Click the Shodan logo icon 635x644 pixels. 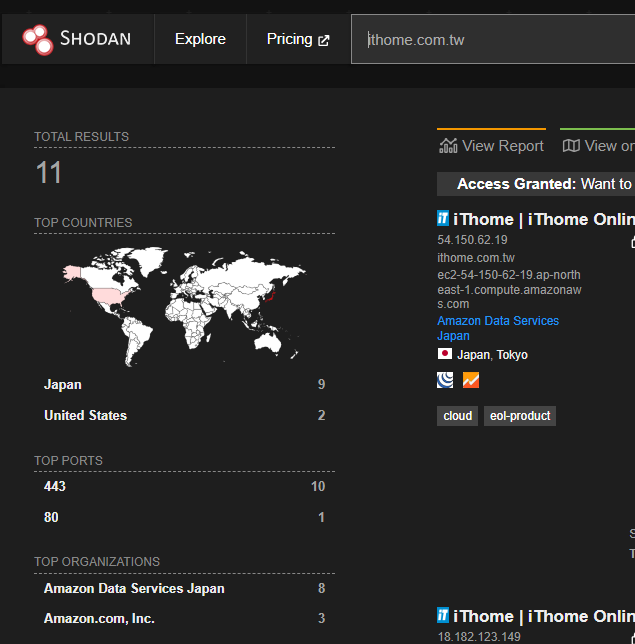click(x=38, y=40)
